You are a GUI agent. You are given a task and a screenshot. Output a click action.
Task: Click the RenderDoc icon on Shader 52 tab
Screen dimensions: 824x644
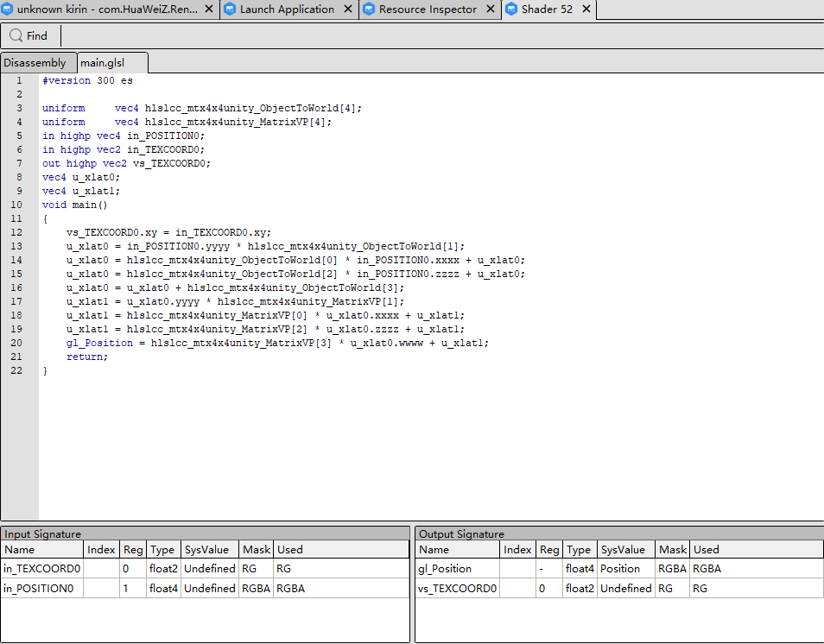point(509,9)
